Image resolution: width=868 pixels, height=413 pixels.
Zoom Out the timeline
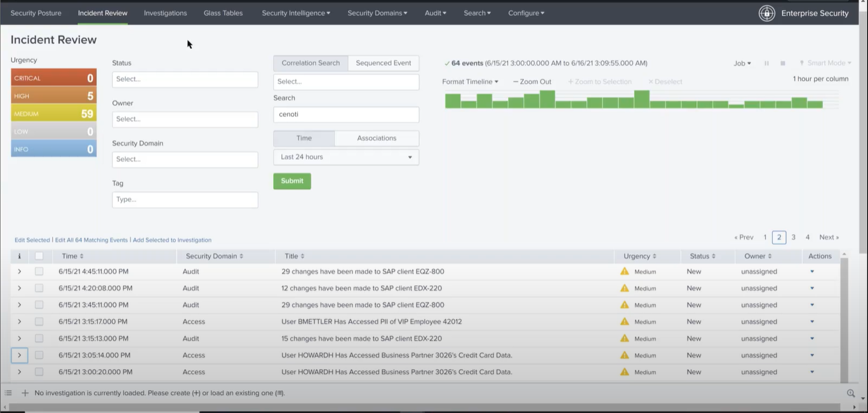coord(532,81)
